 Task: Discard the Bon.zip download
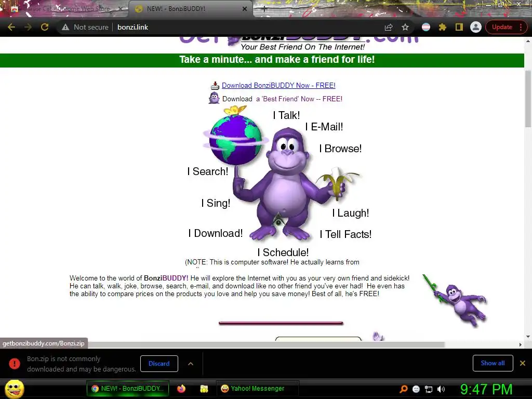[159, 364]
